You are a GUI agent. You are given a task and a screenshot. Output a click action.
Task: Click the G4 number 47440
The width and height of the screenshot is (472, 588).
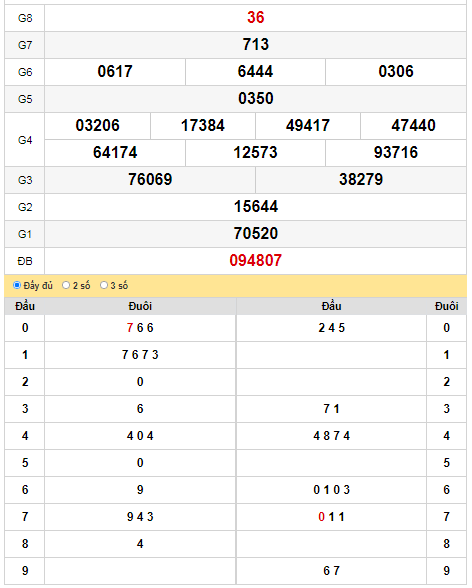point(414,126)
